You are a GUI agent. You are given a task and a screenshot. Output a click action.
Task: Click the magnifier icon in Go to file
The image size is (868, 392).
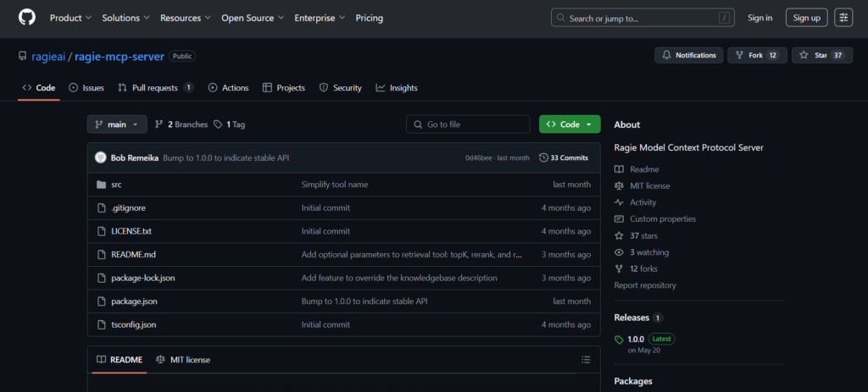click(x=417, y=124)
